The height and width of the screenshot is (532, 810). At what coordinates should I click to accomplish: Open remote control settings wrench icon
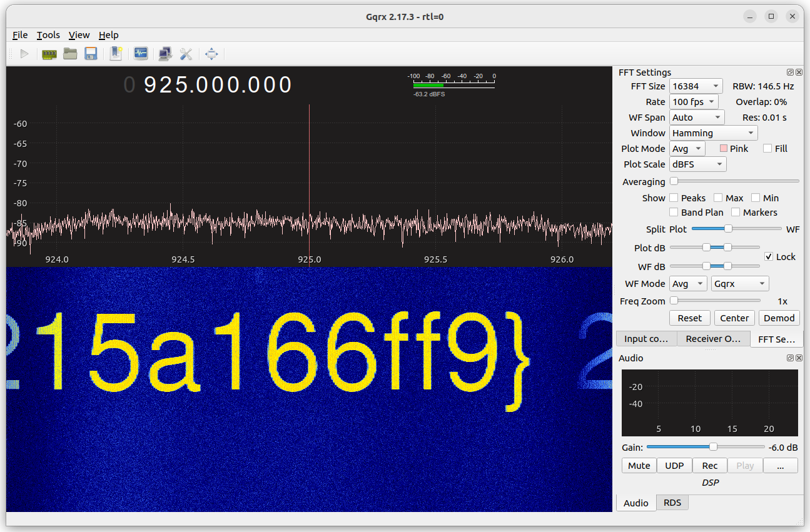point(186,54)
